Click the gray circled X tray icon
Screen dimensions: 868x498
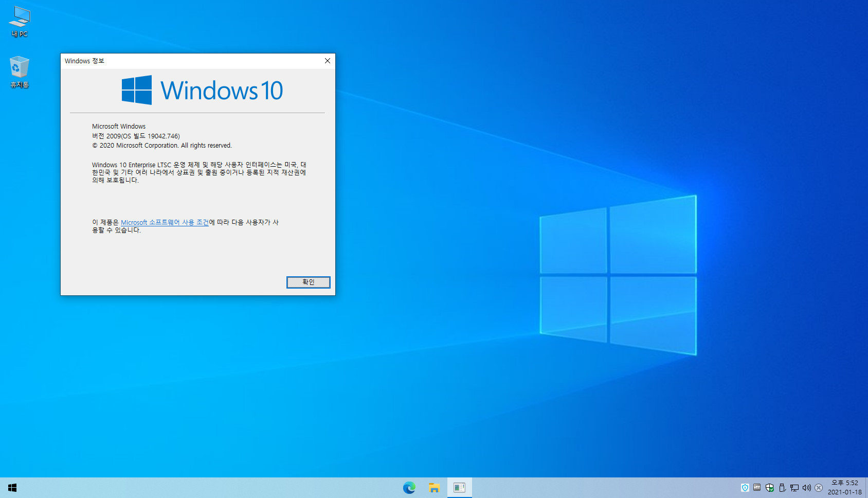(x=819, y=488)
